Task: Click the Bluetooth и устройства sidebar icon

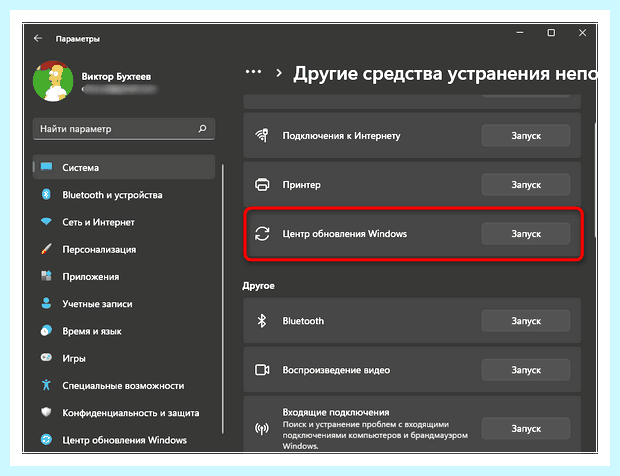Action: click(46, 194)
